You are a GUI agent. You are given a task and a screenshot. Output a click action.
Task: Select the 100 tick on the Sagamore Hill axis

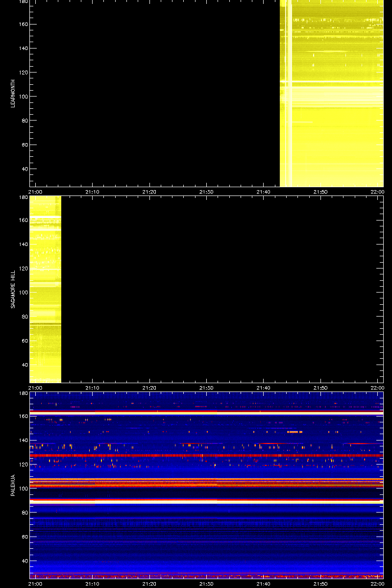pos(23,293)
